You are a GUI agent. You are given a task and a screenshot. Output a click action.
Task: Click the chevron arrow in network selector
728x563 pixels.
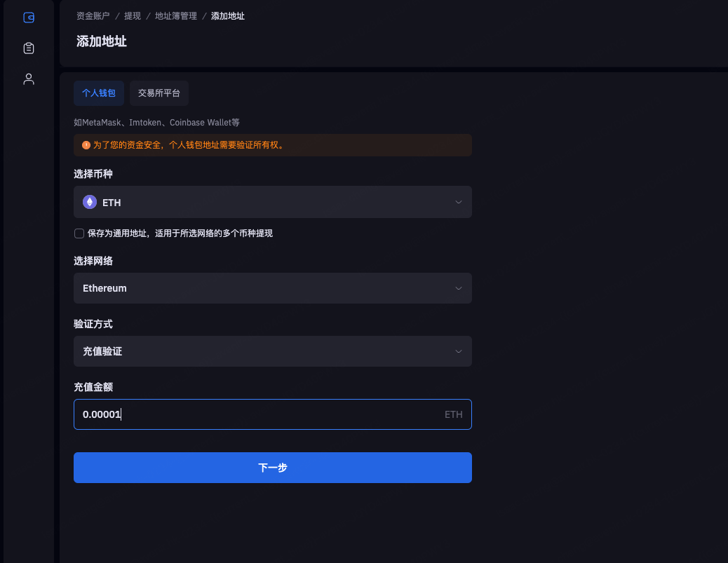(459, 288)
